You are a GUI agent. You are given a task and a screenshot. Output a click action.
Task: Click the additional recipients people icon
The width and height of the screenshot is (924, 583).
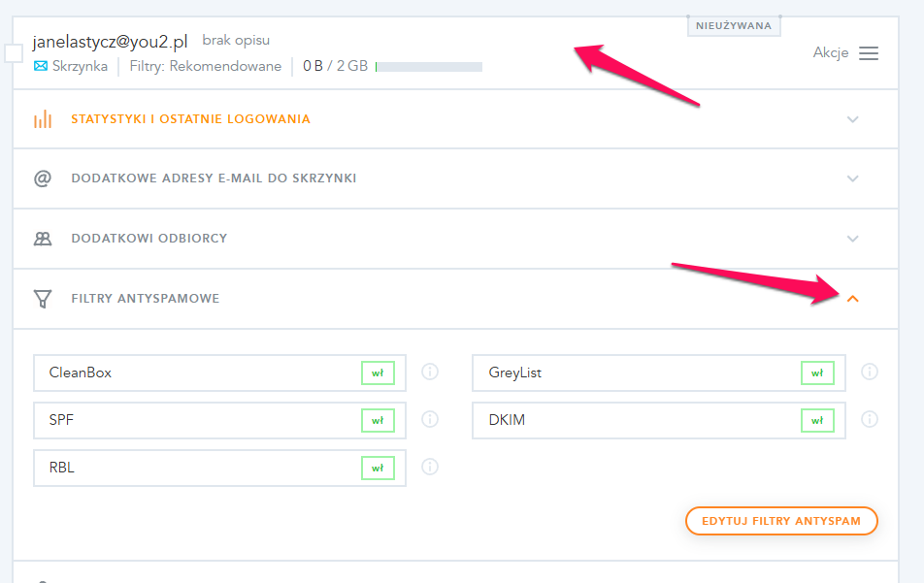(x=43, y=239)
